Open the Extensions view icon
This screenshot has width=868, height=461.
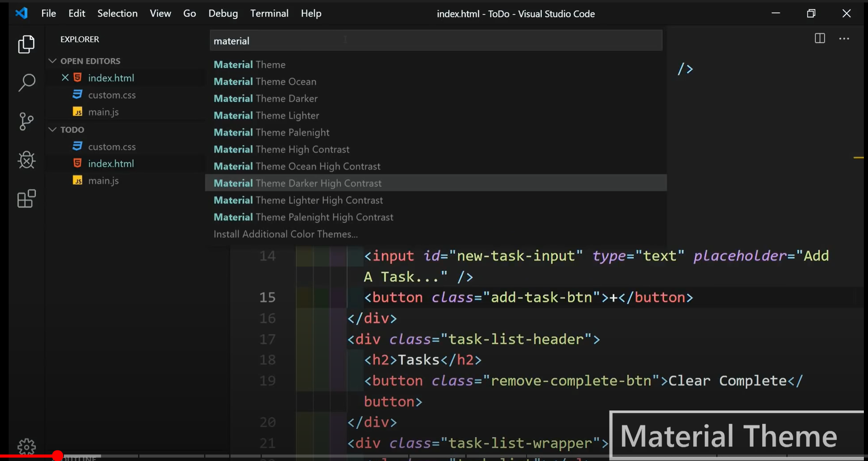click(x=26, y=199)
